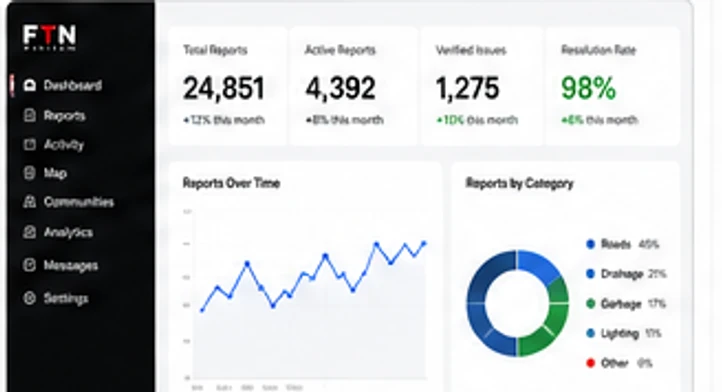Select the Active Reports value 4,392

(340, 88)
